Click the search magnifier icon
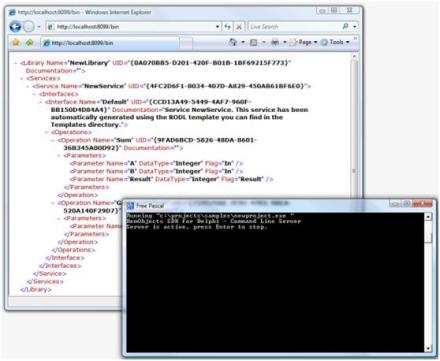The width and height of the screenshot is (440, 361). tap(346, 26)
